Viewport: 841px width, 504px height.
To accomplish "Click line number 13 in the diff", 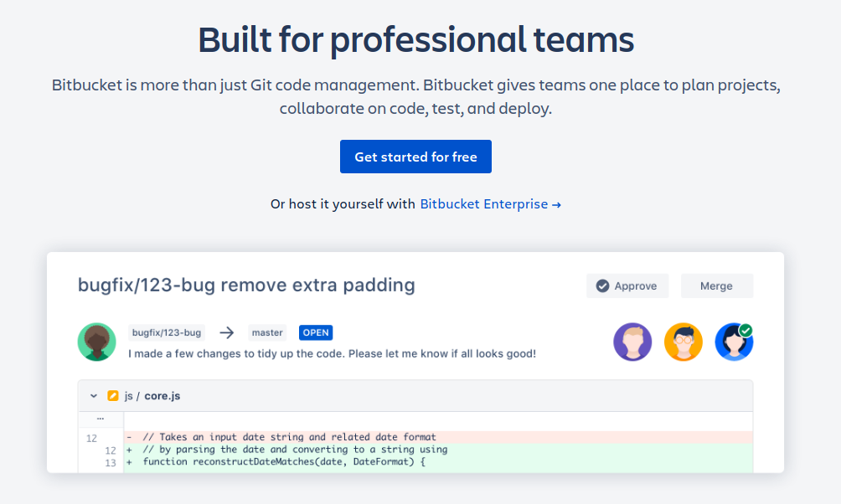I will point(111,462).
